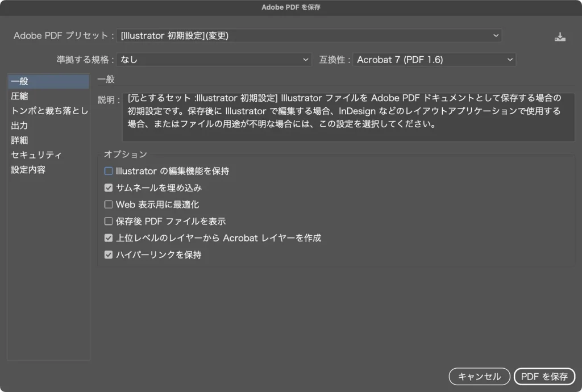Click the キャンセル button

[x=479, y=377]
